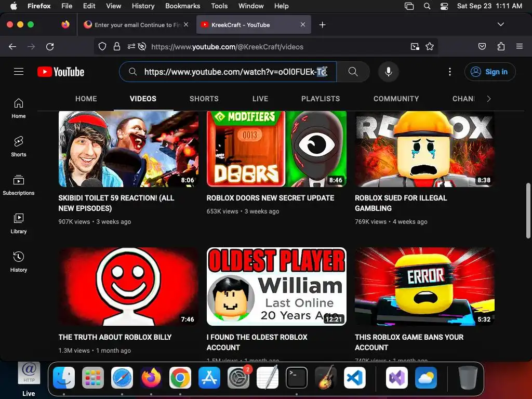This screenshot has width=532, height=399.
Task: Click inside the YouTube search box
Action: tap(228, 72)
